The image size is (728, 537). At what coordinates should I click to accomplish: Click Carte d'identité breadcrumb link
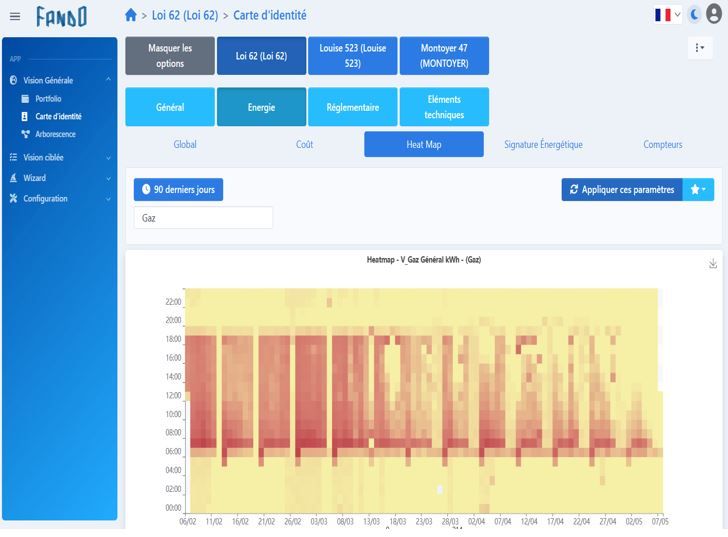point(270,15)
